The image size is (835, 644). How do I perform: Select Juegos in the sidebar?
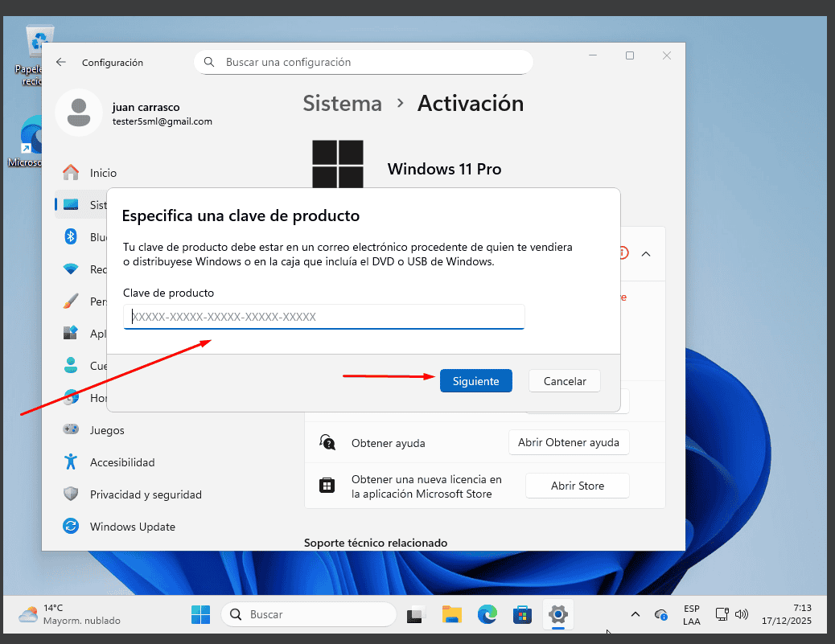pos(107,430)
